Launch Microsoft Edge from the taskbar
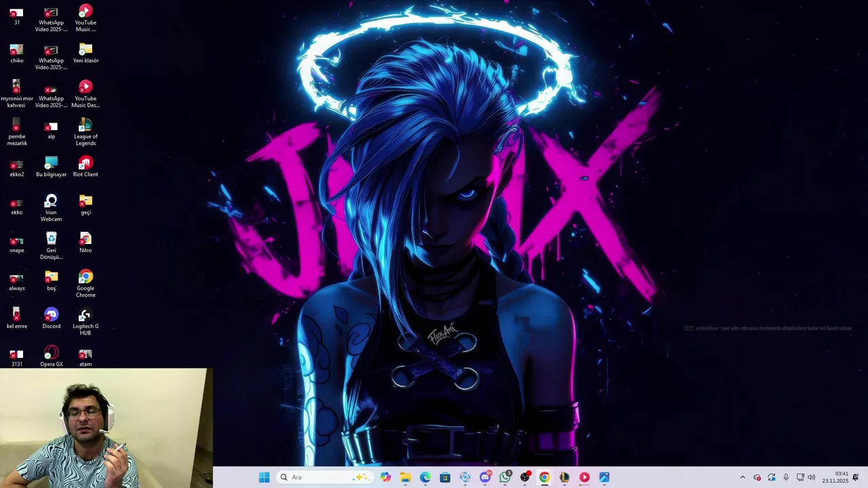 pyautogui.click(x=425, y=477)
